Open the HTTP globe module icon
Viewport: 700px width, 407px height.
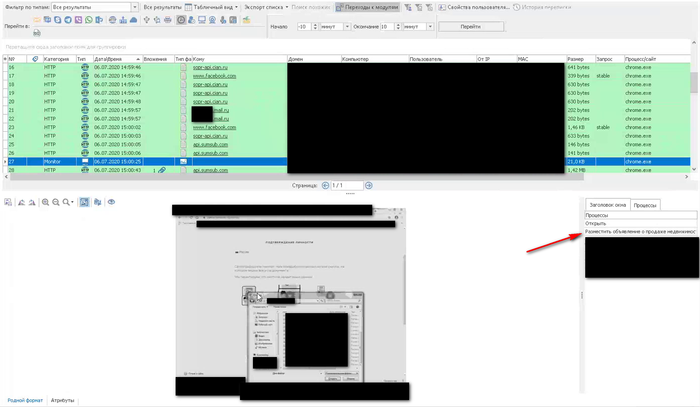[x=112, y=20]
